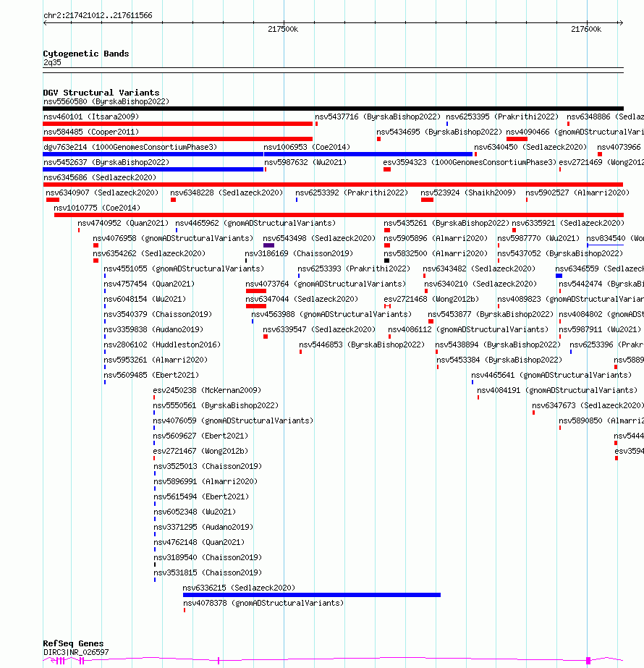The image size is (644, 668).
Task: Click the red bar under nsv6347044
Action: (x=256, y=306)
